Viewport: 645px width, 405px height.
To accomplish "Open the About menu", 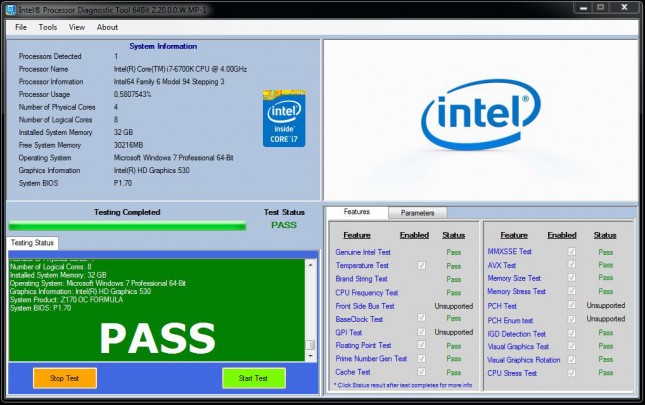I will (107, 27).
